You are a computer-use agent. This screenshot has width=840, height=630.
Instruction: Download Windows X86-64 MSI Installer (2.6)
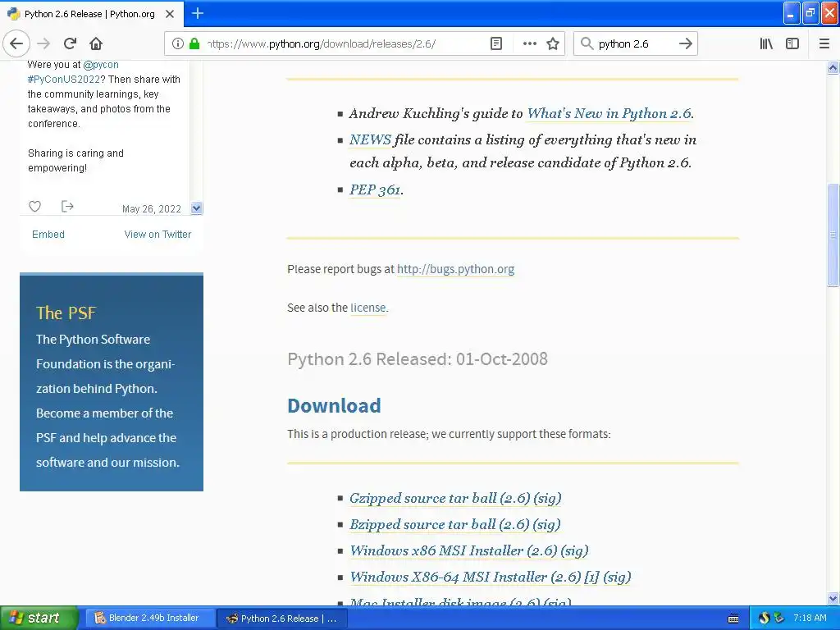tap(465, 577)
